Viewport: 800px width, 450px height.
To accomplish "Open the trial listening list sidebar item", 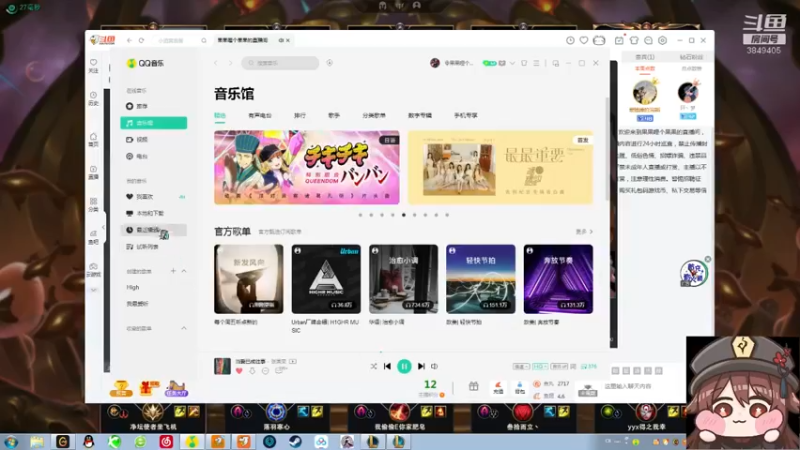I will click(x=142, y=247).
